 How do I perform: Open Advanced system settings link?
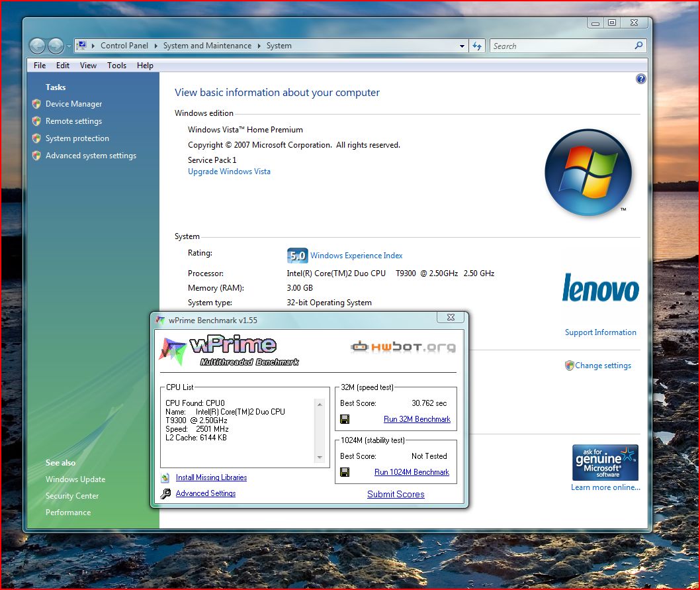[91, 156]
